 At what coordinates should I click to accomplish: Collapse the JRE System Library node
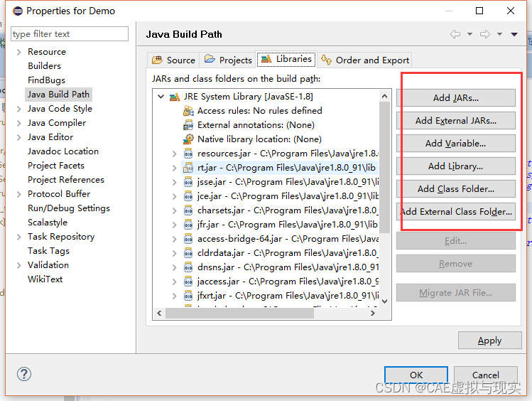[x=161, y=97]
